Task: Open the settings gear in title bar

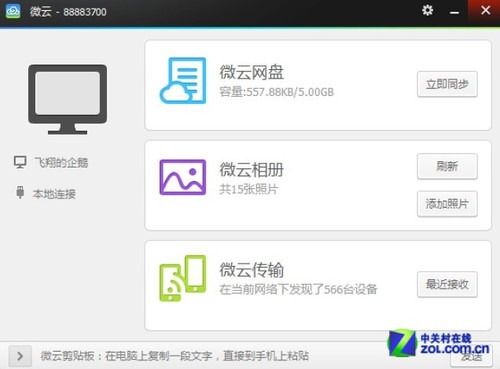Action: (x=427, y=10)
